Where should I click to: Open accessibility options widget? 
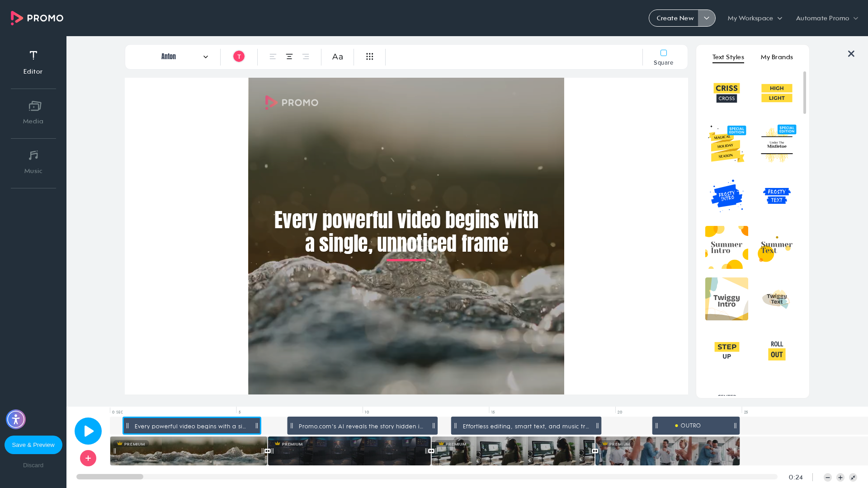[16, 419]
